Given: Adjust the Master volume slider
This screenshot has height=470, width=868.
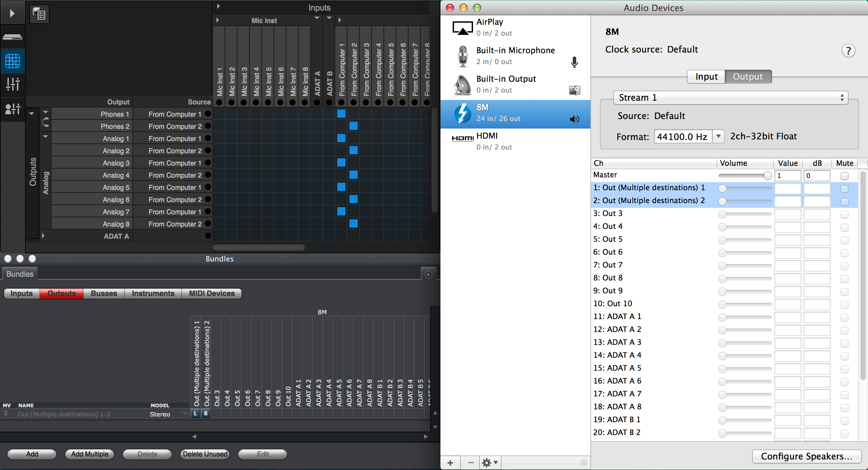Looking at the screenshot, I should 767,176.
